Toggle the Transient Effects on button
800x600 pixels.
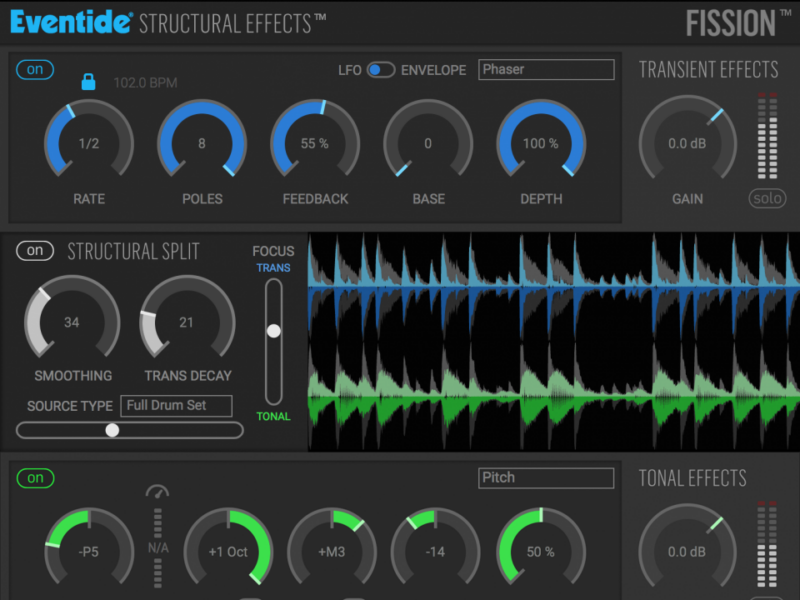point(35,71)
